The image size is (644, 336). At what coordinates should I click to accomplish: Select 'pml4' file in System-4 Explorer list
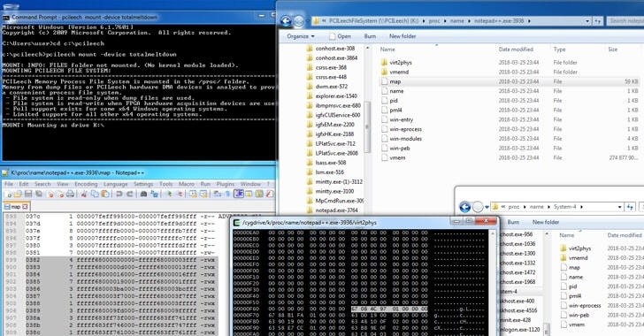pyautogui.click(x=575, y=296)
